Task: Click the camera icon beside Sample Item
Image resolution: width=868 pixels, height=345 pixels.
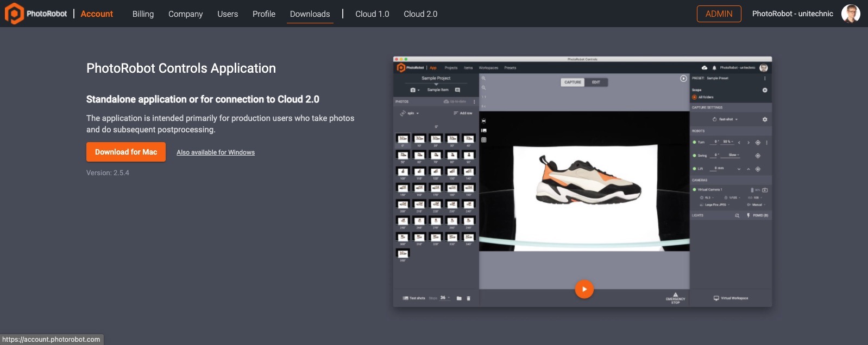Action: pos(413,90)
